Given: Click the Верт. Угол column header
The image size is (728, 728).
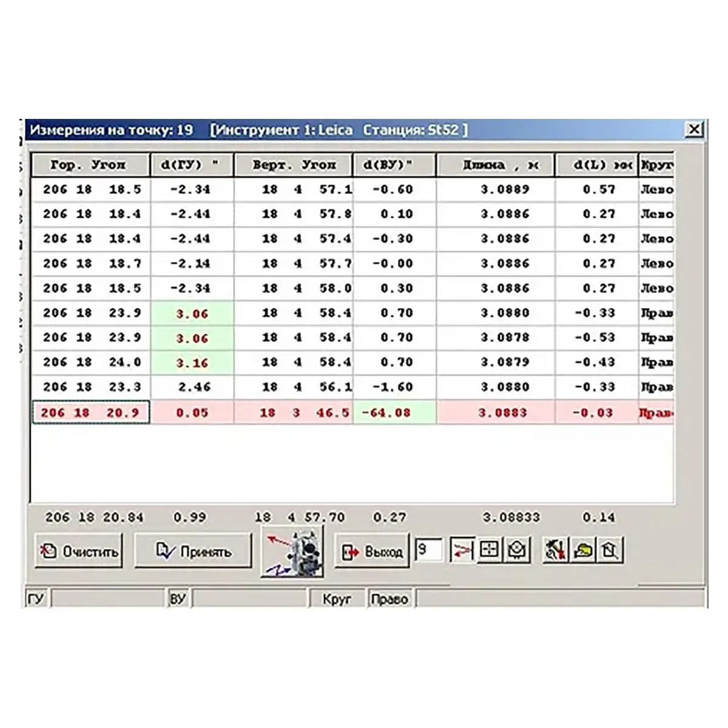Looking at the screenshot, I should point(294,165).
